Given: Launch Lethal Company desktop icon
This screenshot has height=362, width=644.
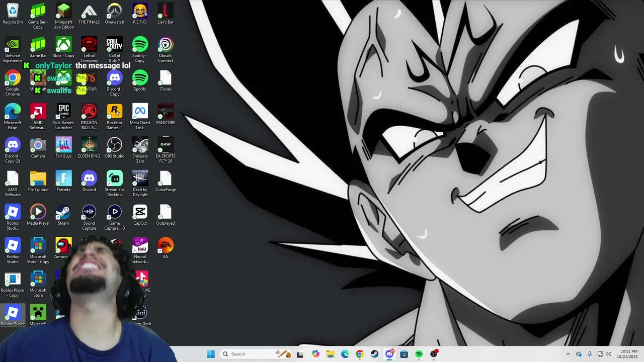Looking at the screenshot, I should point(89,50).
